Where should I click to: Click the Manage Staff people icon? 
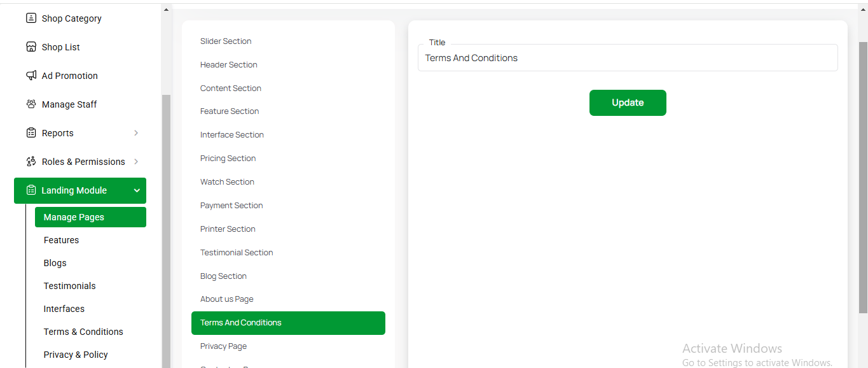(x=31, y=104)
